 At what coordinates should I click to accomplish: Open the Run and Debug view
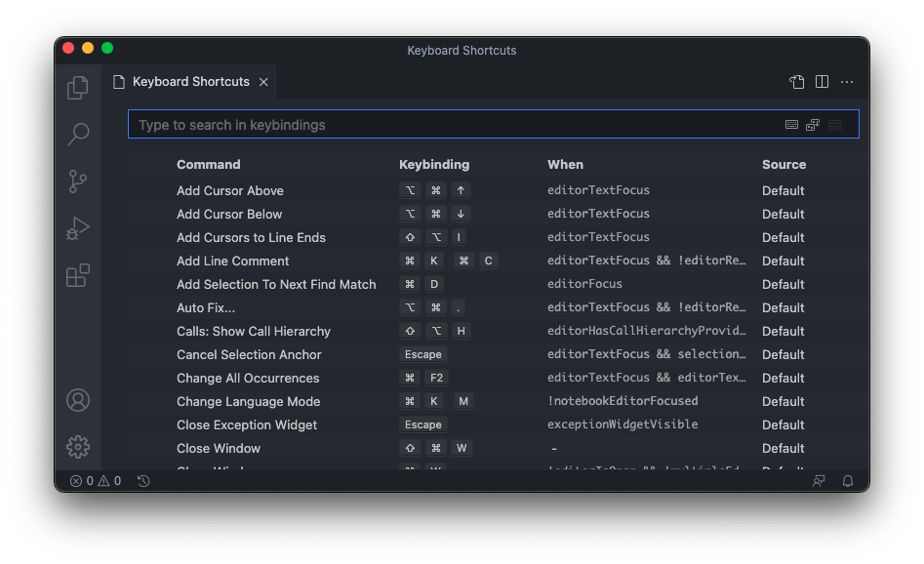[x=78, y=228]
